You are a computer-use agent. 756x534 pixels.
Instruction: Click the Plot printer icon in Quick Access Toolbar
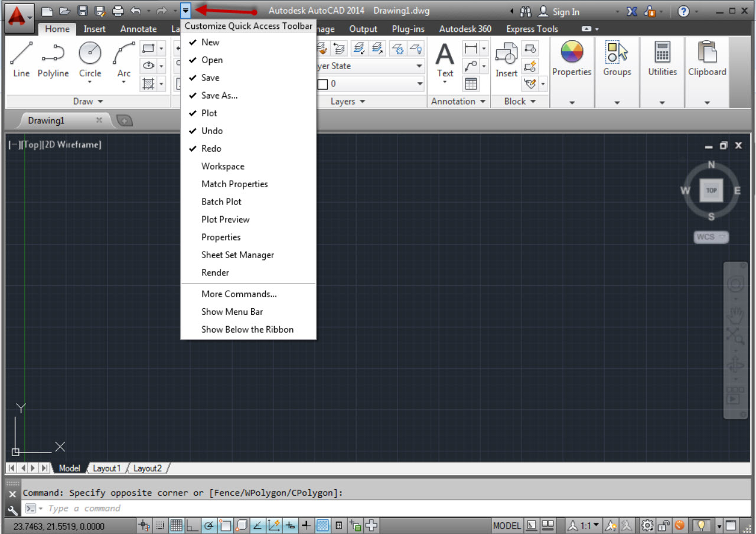click(118, 11)
